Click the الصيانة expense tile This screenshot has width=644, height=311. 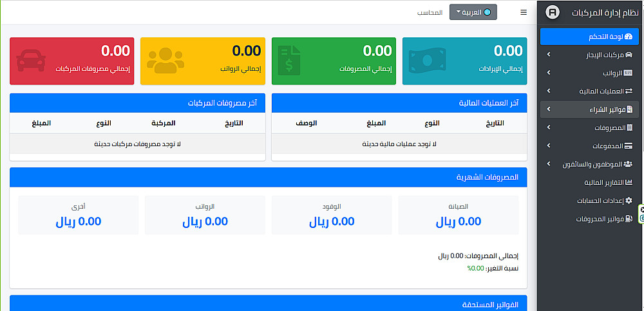click(x=459, y=215)
